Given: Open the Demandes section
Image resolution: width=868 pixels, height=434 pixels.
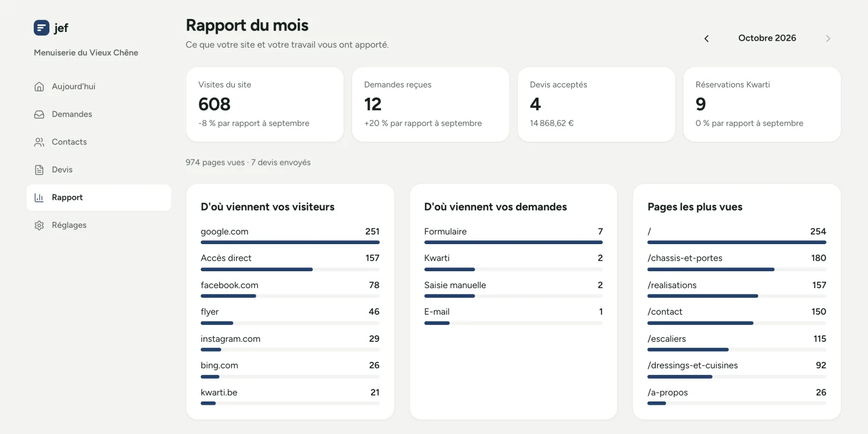Looking at the screenshot, I should click(99, 114).
